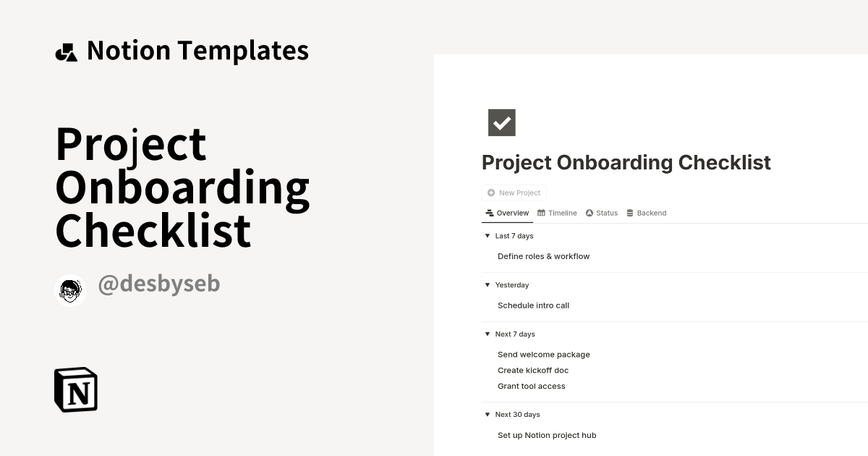
Task: Click the Status clock icon
Action: click(590, 213)
